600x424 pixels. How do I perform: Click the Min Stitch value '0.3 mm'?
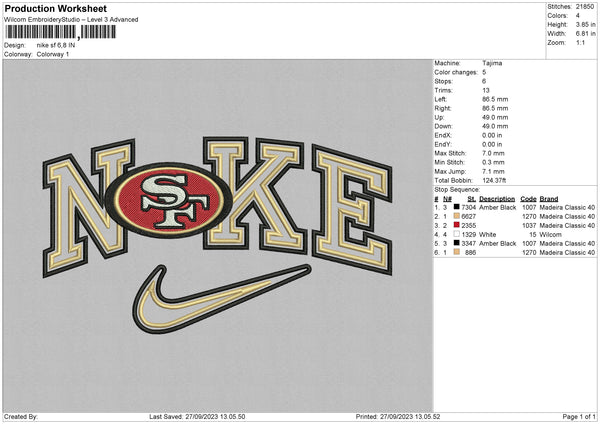tap(494, 162)
